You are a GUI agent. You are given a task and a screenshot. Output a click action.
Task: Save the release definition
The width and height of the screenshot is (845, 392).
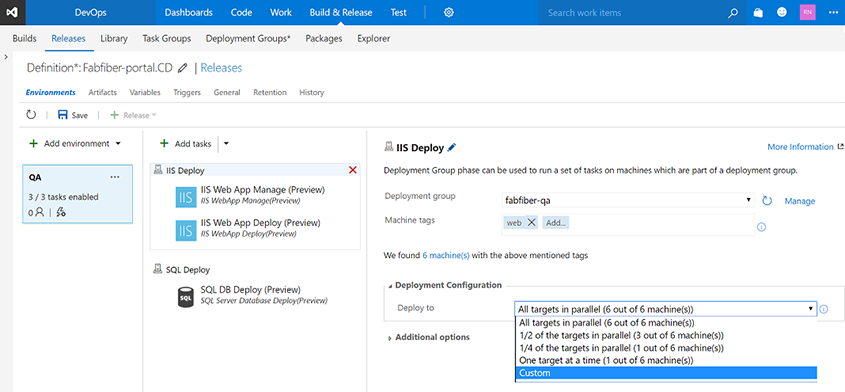[x=73, y=115]
